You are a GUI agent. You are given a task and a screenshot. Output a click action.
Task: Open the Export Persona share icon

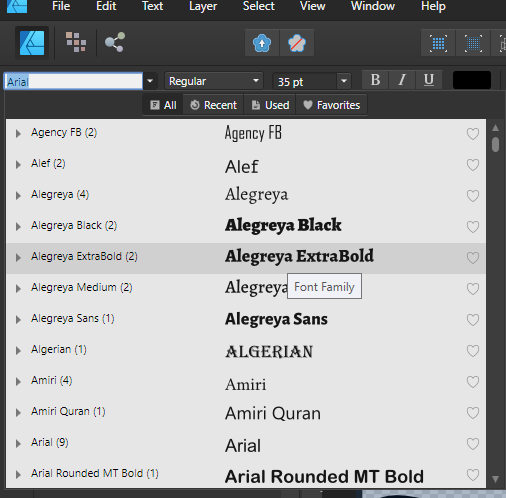[x=115, y=42]
